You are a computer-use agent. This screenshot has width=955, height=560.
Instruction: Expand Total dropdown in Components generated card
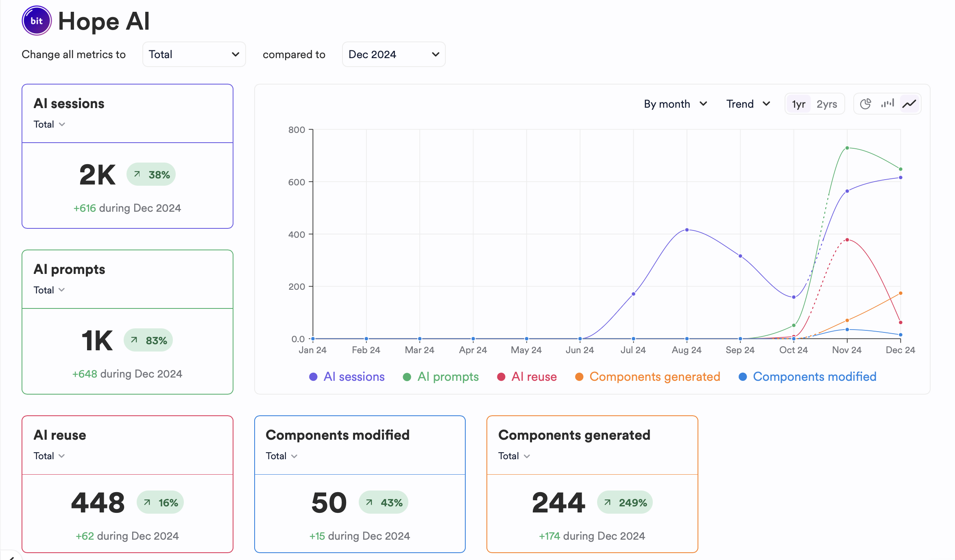(x=514, y=456)
